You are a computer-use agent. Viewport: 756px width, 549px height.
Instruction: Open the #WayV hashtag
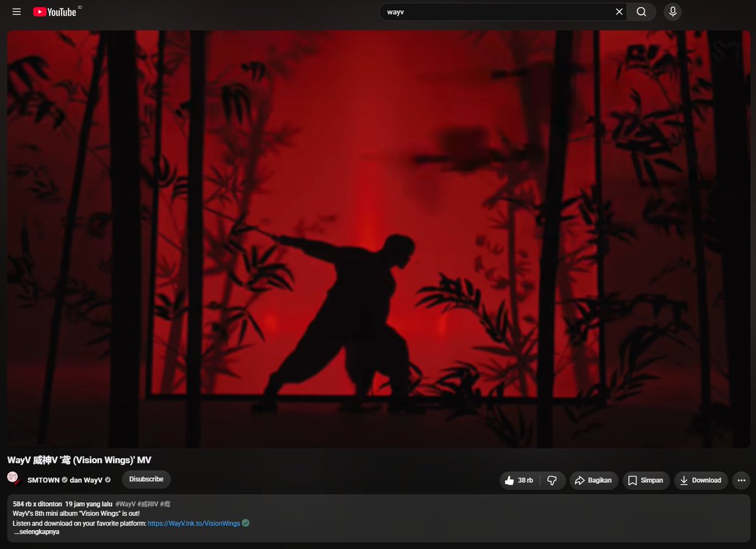pos(125,504)
